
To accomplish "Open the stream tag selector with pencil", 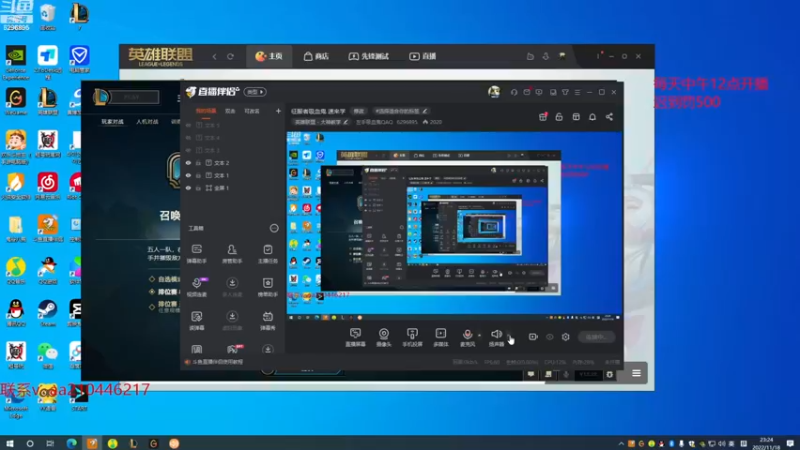I will point(401,111).
